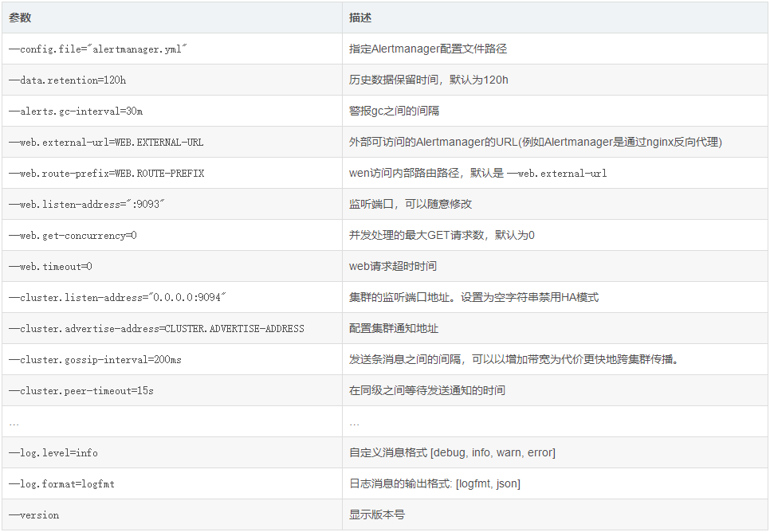Click the --cluster.peer-timeout=15s parameter

point(86,390)
